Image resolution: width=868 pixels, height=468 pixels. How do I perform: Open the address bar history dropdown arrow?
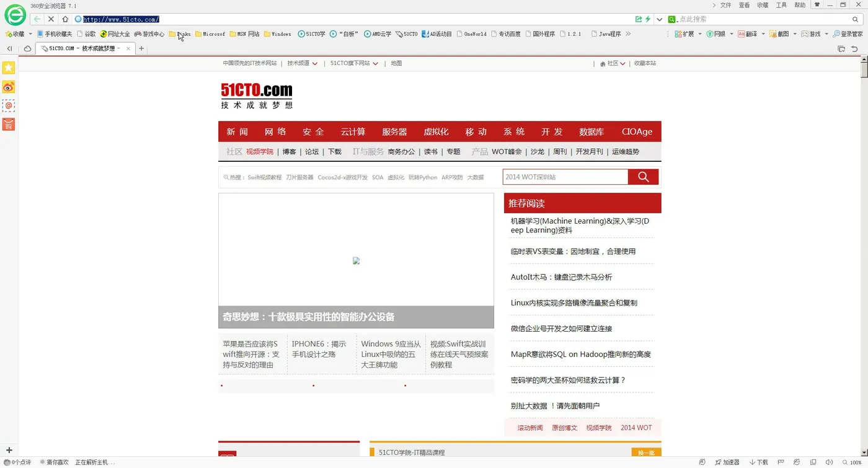659,19
